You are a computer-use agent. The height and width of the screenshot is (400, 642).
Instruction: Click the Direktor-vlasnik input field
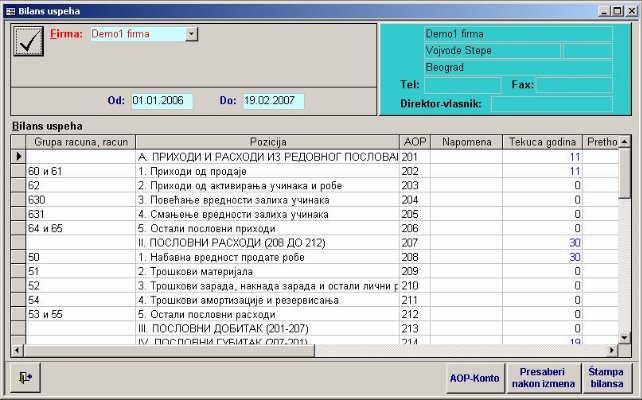point(556,103)
